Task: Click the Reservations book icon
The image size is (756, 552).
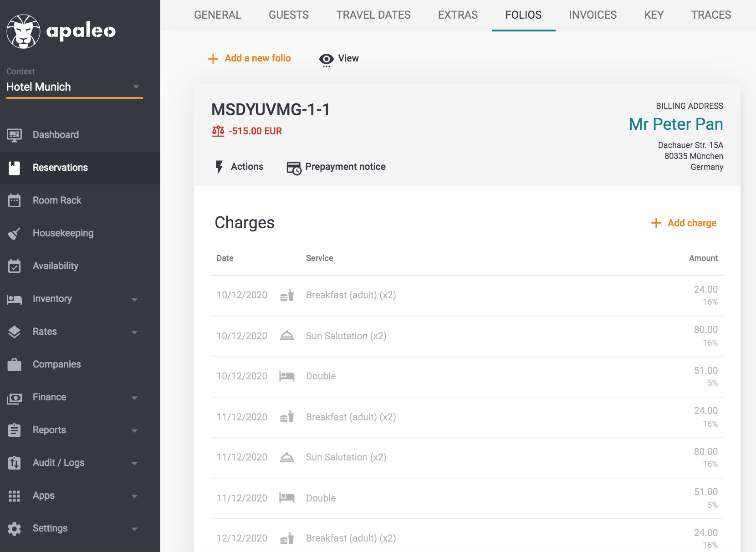Action: click(15, 168)
